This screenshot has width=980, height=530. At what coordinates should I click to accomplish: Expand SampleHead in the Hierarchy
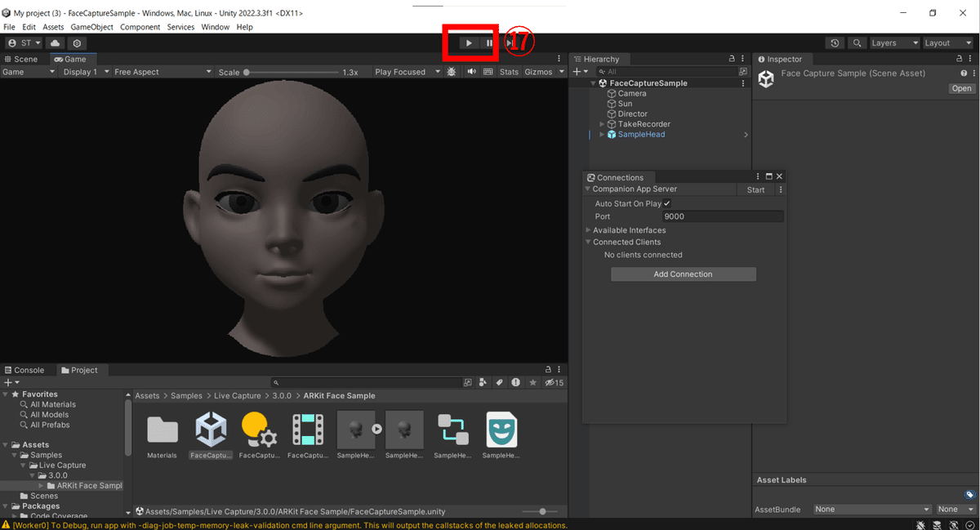tap(602, 134)
